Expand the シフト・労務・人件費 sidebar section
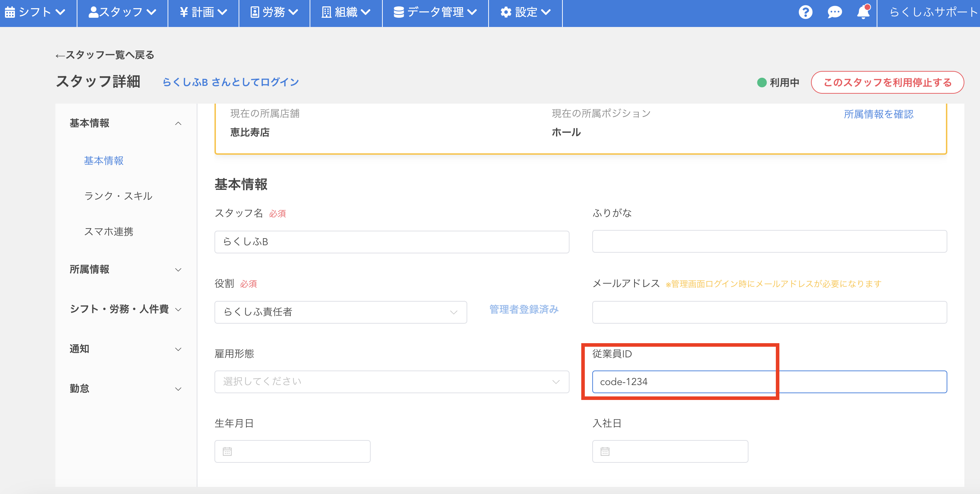 coord(126,309)
